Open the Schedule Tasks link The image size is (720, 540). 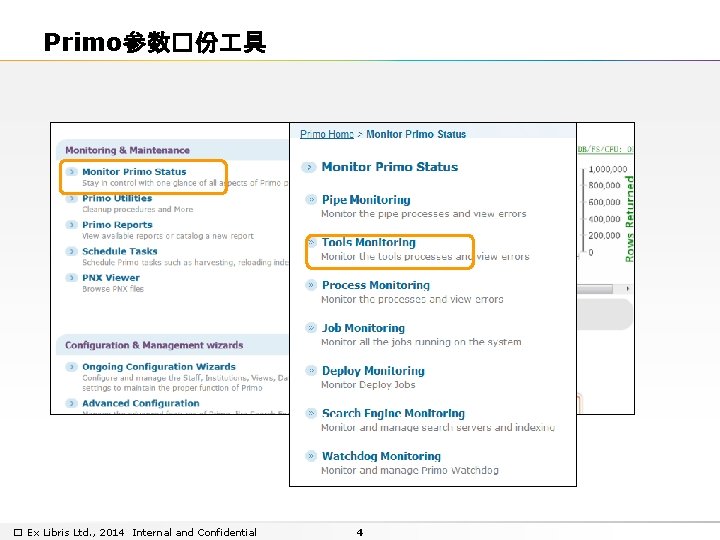coord(120,251)
